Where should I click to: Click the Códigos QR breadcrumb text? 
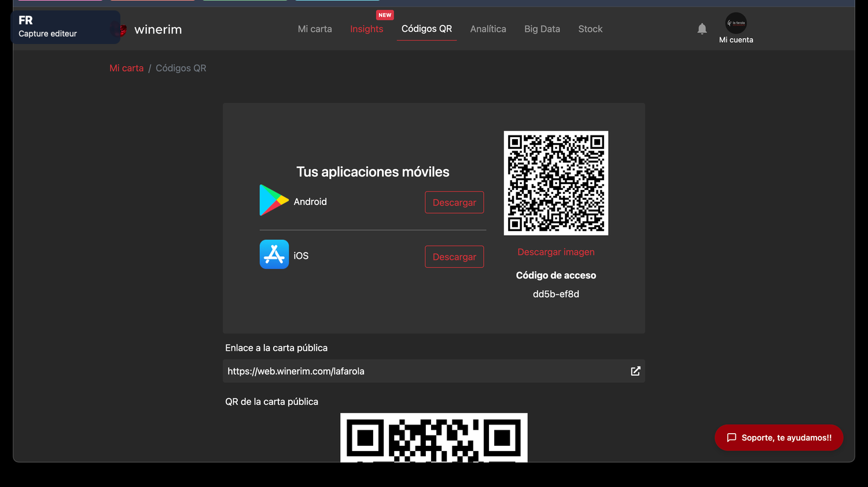181,68
